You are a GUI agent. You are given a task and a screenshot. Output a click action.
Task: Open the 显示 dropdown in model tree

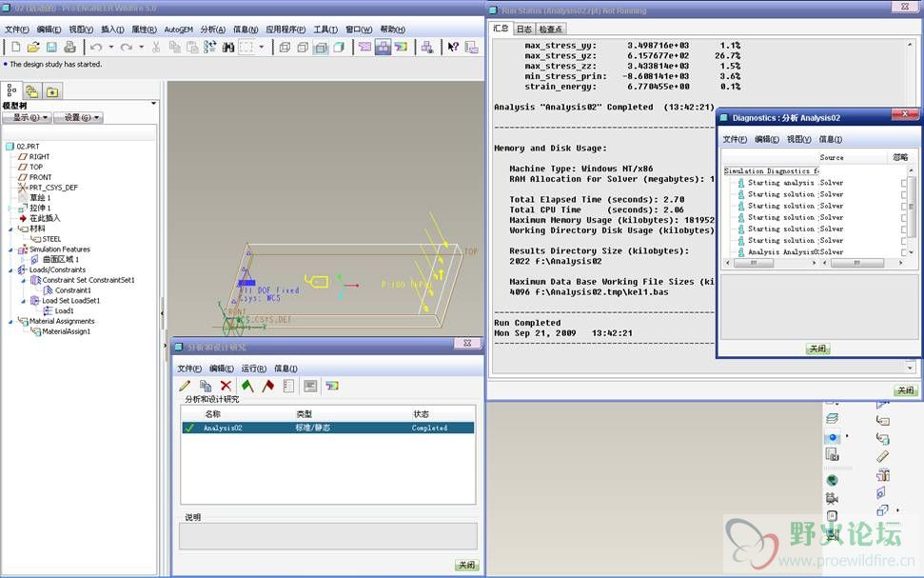click(28, 117)
